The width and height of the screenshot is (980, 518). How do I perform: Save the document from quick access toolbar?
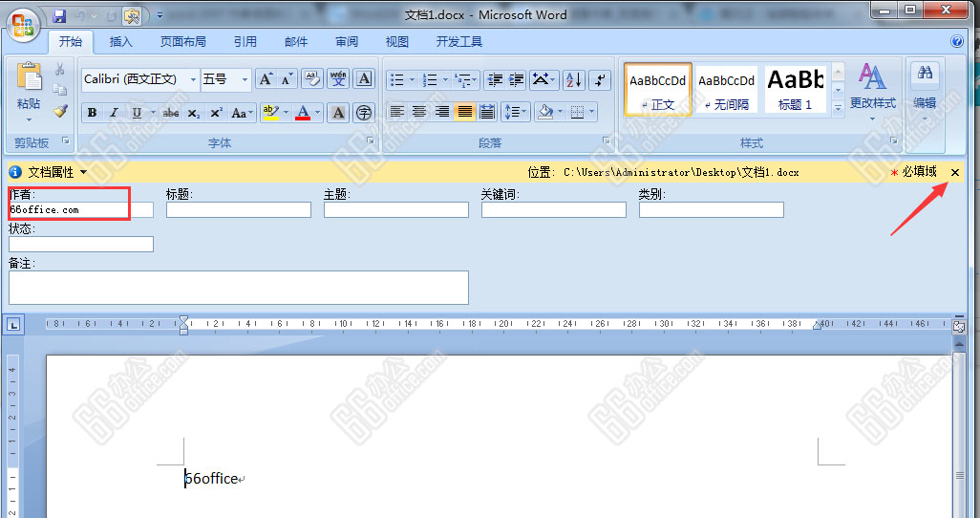pyautogui.click(x=59, y=15)
